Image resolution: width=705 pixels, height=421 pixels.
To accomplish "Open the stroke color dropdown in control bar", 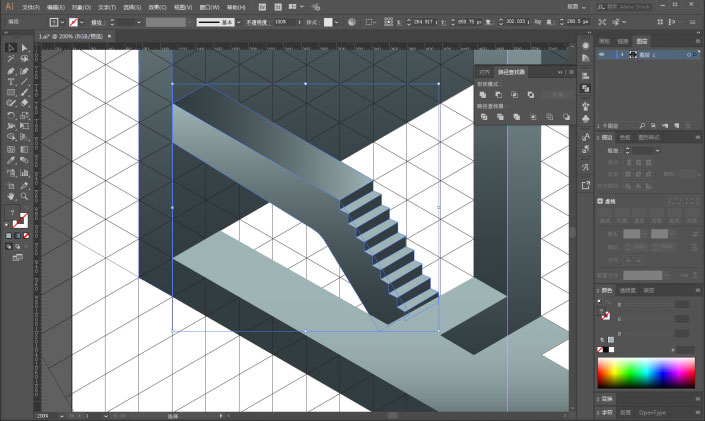I will coord(82,22).
